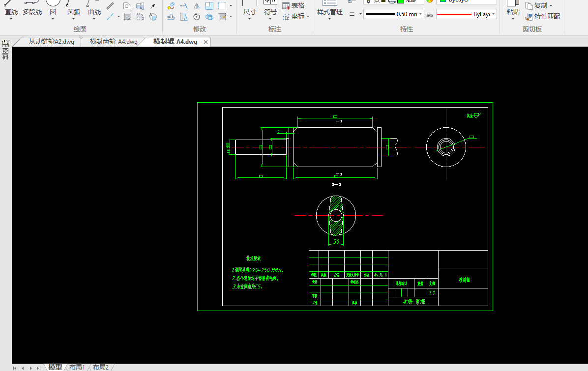This screenshot has height=371, width=588.
Task: Jump to last layout tab arrow
Action: tap(38, 368)
